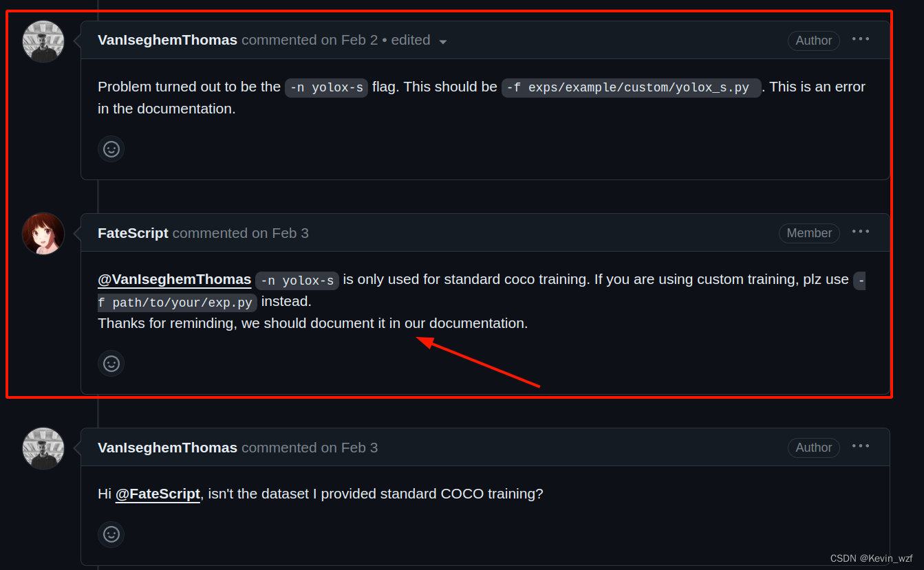Image resolution: width=924 pixels, height=570 pixels.
Task: Expand the edited history dropdown arrow
Action: tap(443, 42)
